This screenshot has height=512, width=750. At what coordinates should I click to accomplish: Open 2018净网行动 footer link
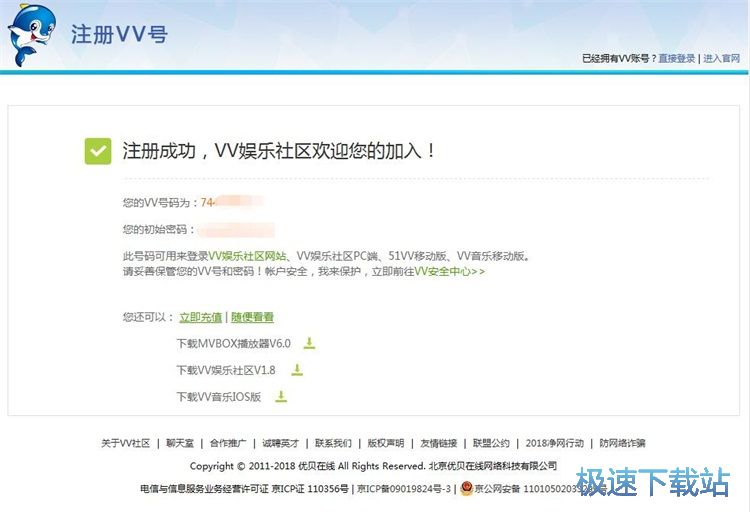click(555, 443)
